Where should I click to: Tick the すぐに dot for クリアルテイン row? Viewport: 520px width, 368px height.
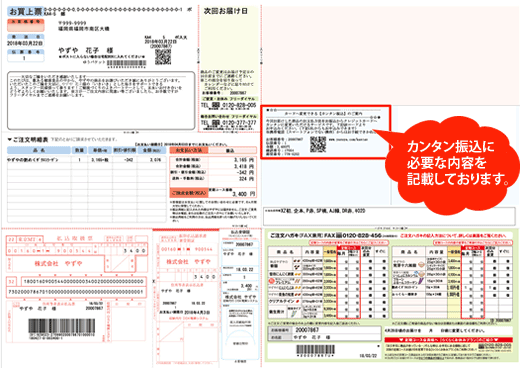click(384, 301)
